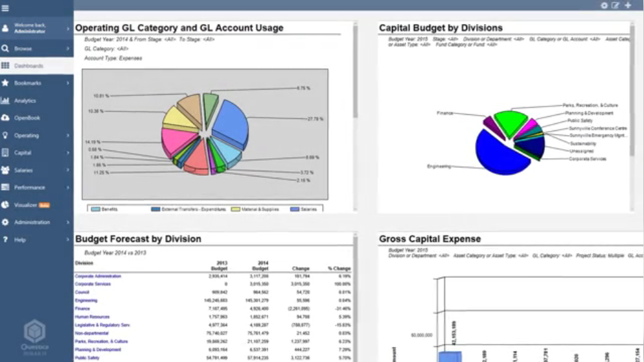Open Legislative & Regulatory Serv. link

pyautogui.click(x=102, y=325)
